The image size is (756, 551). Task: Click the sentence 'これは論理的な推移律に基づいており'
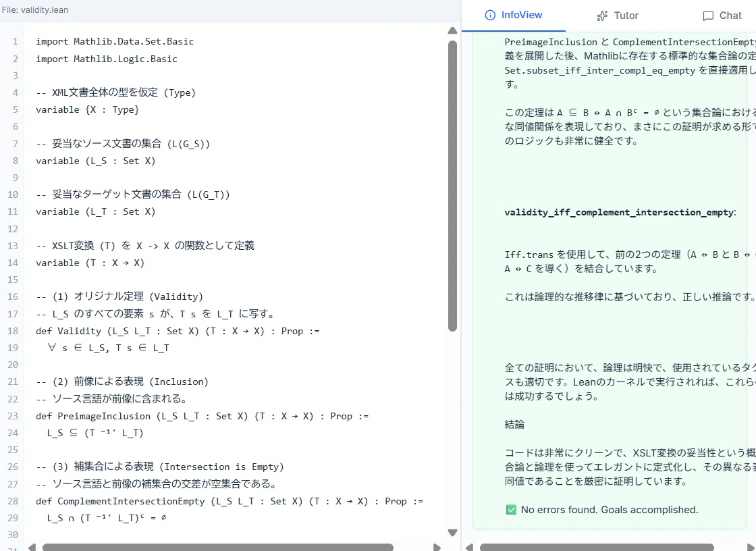(629, 296)
